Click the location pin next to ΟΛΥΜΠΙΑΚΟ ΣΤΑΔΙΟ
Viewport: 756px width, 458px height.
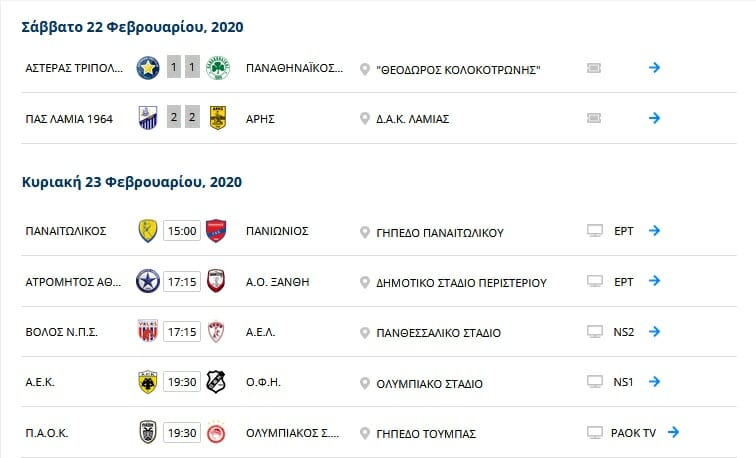(365, 384)
